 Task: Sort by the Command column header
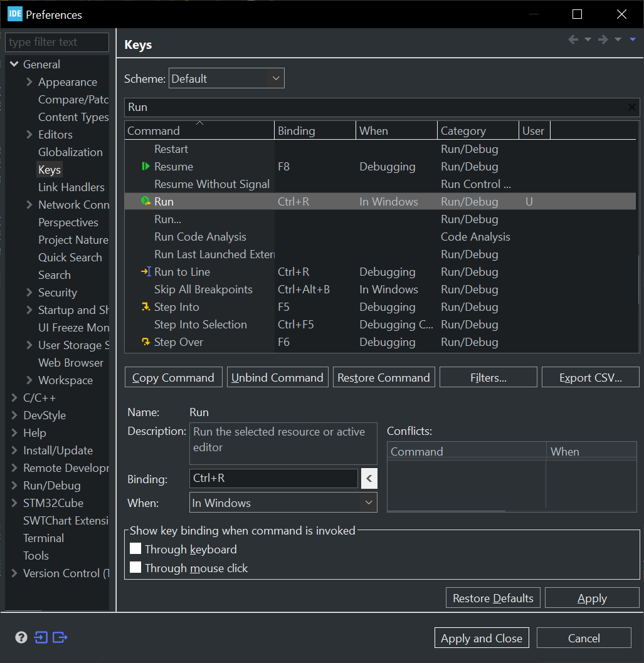click(x=199, y=130)
